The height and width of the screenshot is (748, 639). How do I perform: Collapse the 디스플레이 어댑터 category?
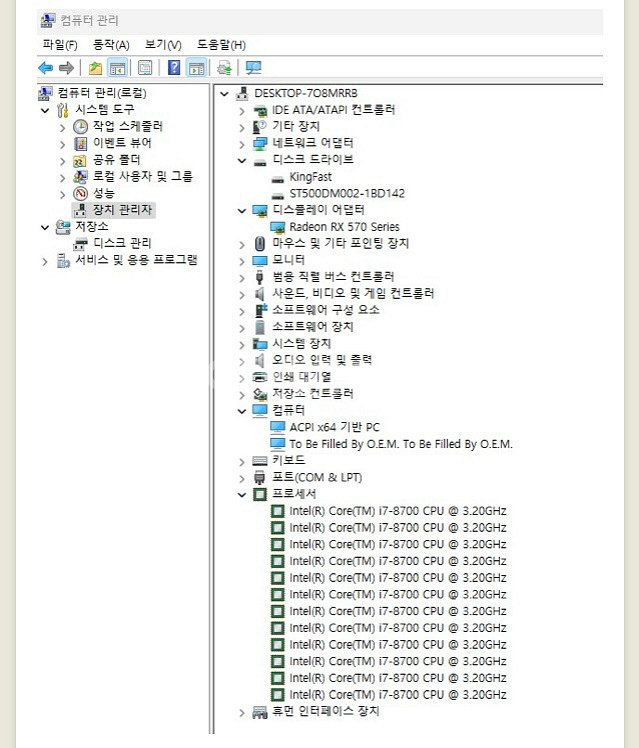242,211
